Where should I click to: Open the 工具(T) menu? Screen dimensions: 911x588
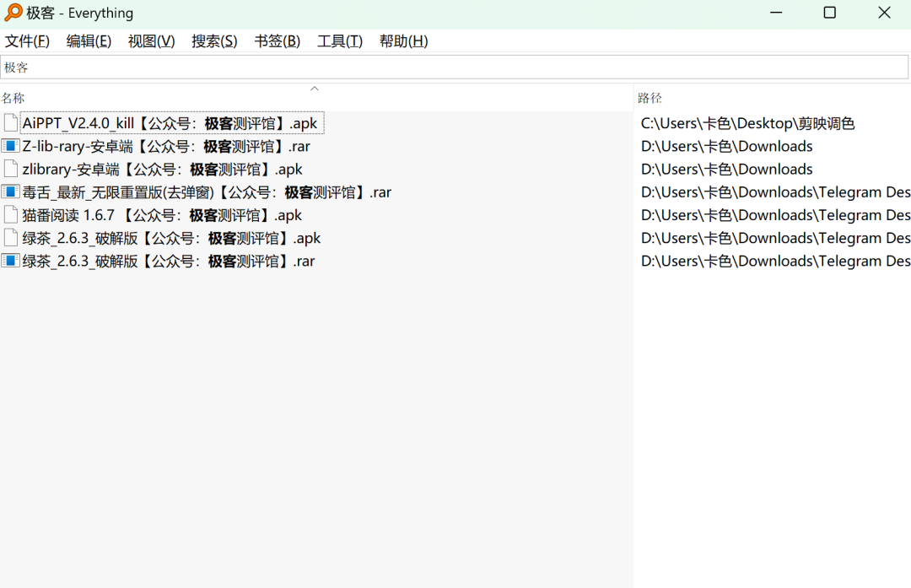(340, 41)
